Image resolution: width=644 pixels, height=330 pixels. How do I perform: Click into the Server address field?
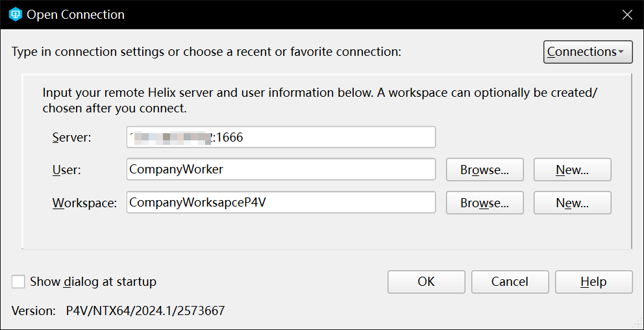[x=281, y=137]
